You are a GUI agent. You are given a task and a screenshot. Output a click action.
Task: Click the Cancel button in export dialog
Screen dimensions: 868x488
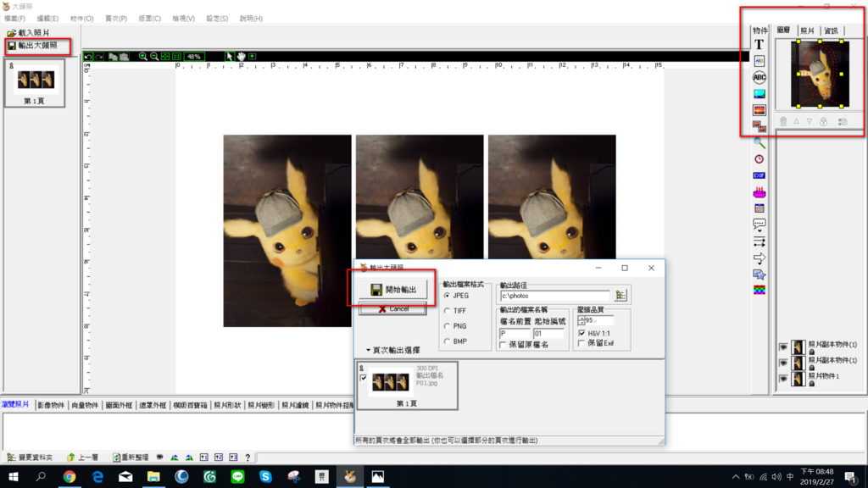click(x=392, y=308)
